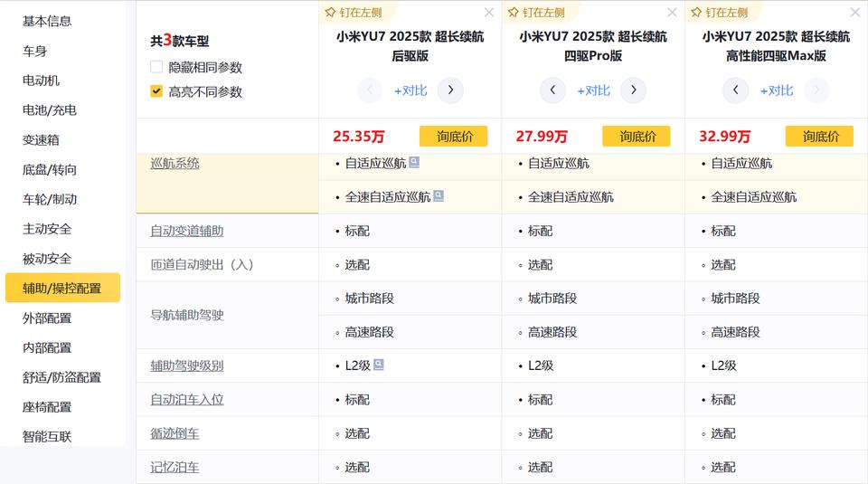The height and width of the screenshot is (484, 868).
Task: Open the info icon next to 全速自适应巡航 in 后驱版
Action: point(439,195)
